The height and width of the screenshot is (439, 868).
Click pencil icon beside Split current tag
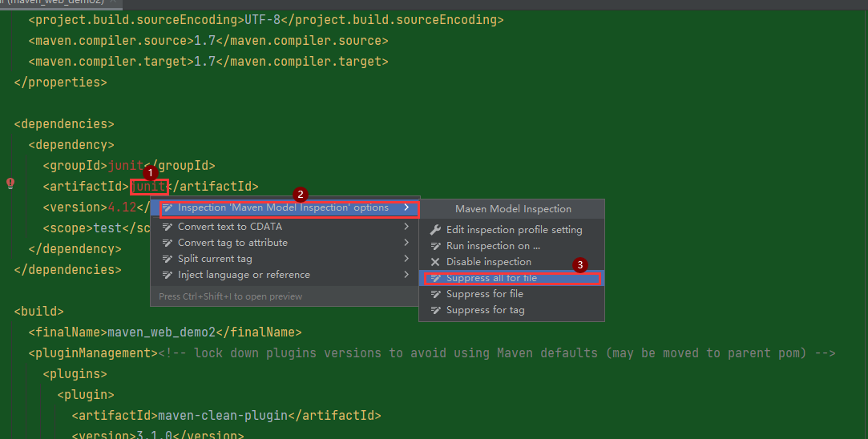[168, 259]
